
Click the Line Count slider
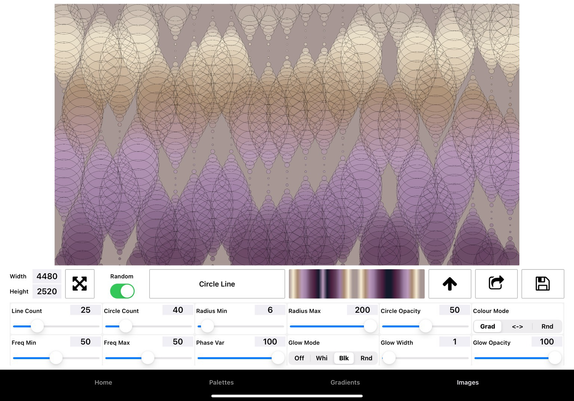point(56,326)
